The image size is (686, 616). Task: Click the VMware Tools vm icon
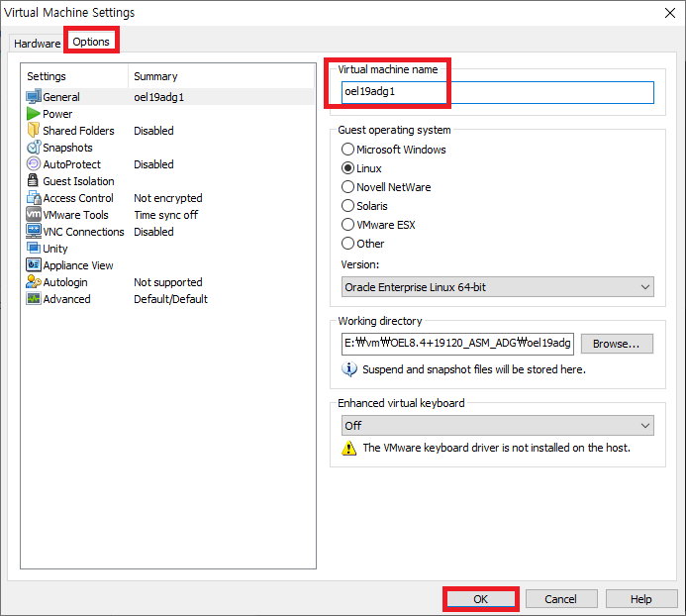(34, 215)
